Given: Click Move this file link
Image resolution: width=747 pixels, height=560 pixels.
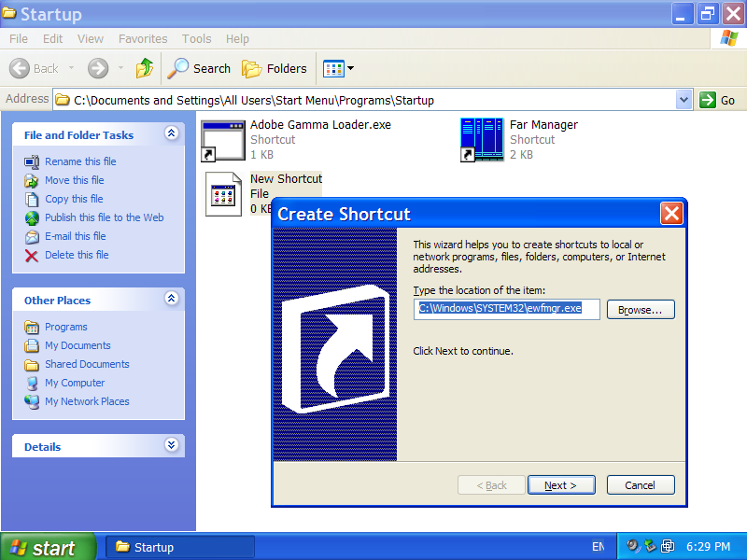Looking at the screenshot, I should click(75, 180).
